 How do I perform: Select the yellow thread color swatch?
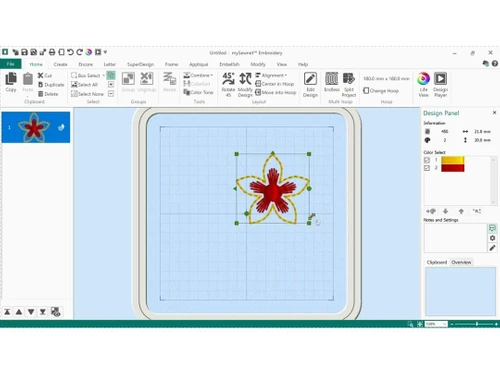tap(453, 160)
